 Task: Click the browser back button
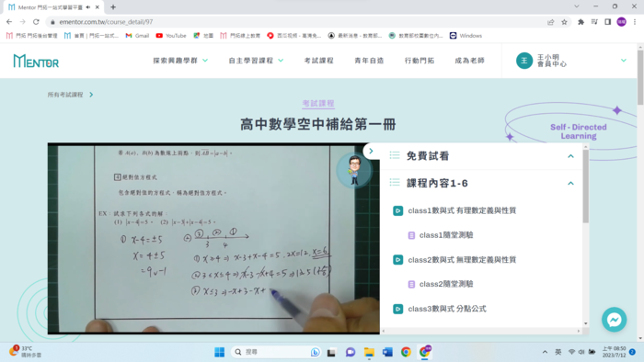pyautogui.click(x=9, y=22)
